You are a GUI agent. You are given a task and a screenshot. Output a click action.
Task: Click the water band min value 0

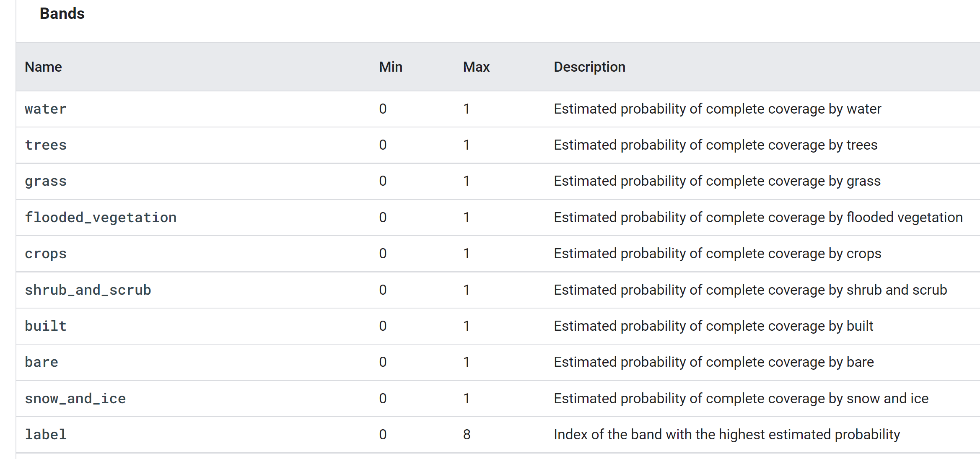[382, 109]
